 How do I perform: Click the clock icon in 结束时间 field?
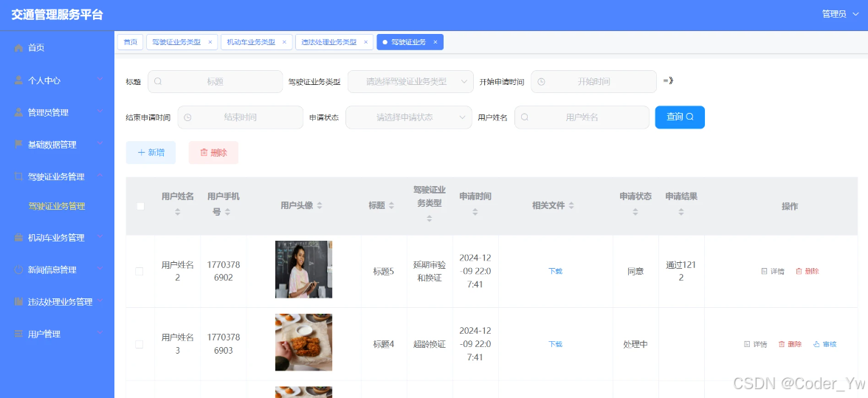click(187, 117)
